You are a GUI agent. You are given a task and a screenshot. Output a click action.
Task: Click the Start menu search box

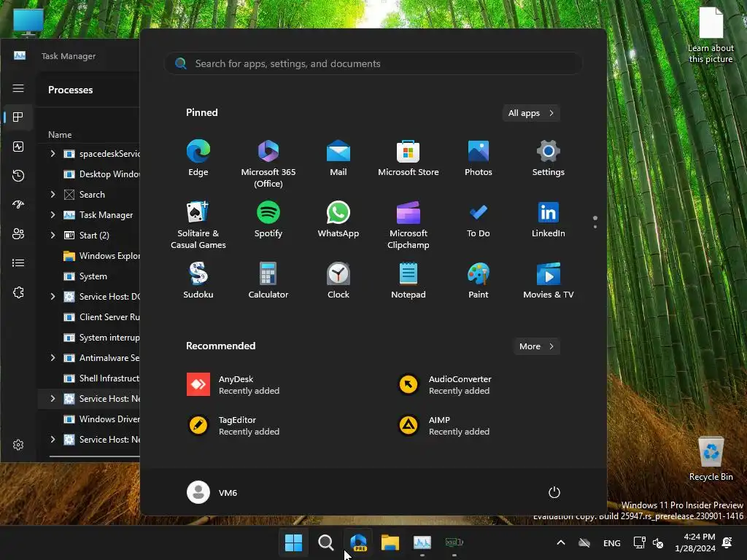coord(373,63)
